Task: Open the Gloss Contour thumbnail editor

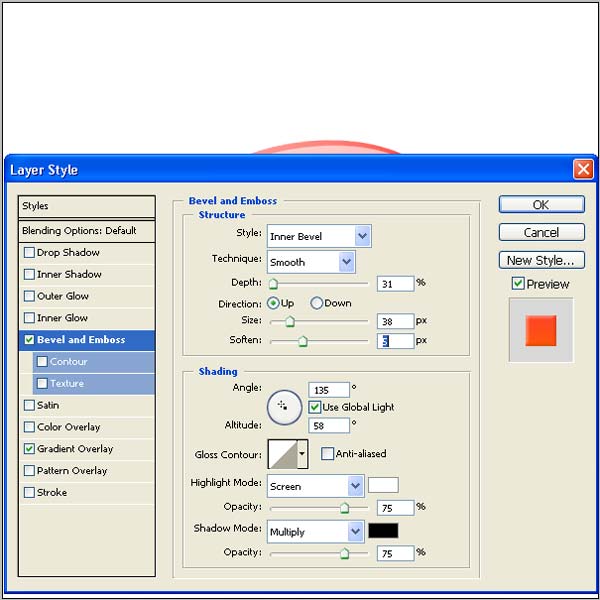Action: tap(282, 454)
